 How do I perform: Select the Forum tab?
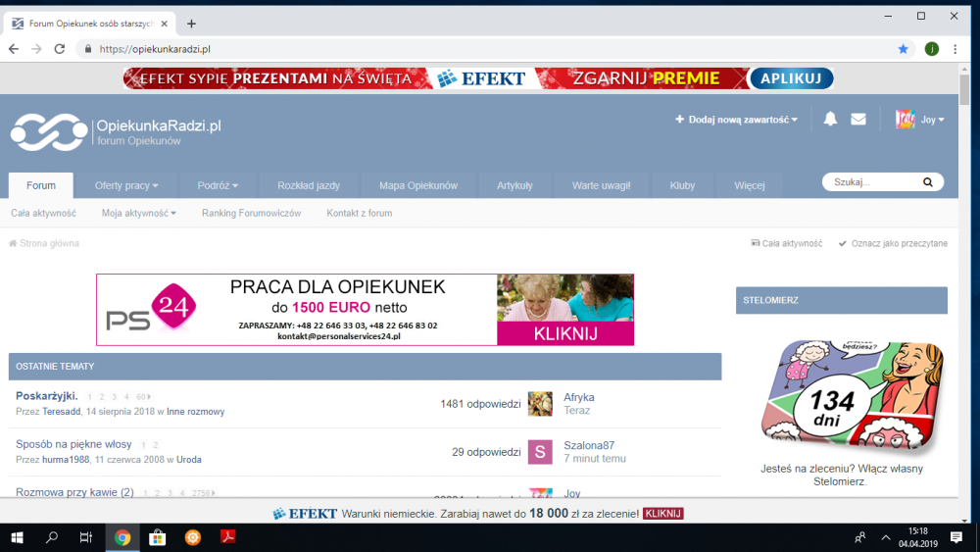40,185
